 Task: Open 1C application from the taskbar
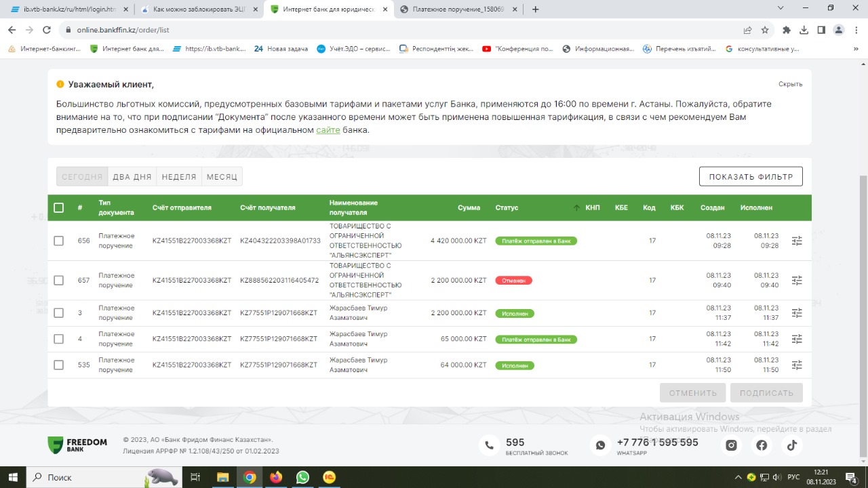(x=330, y=477)
